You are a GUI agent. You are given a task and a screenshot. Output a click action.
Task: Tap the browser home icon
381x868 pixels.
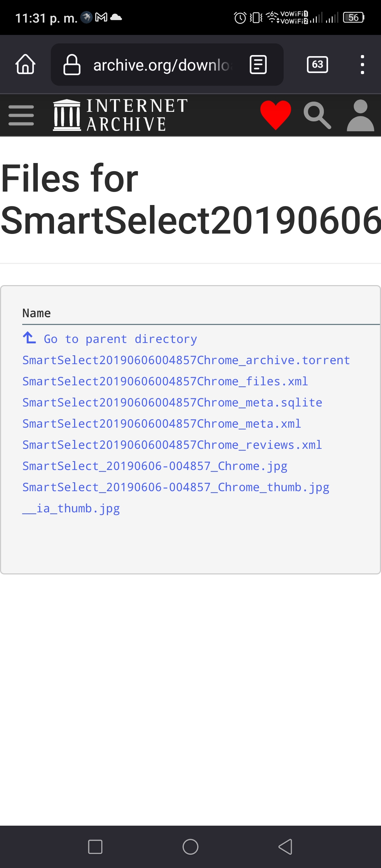[x=25, y=64]
